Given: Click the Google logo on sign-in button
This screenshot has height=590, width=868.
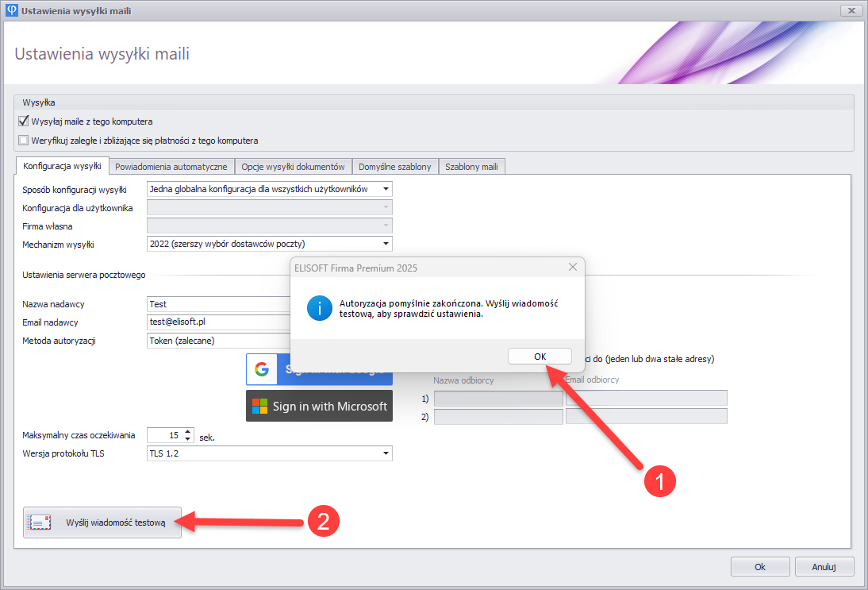Looking at the screenshot, I should [261, 370].
